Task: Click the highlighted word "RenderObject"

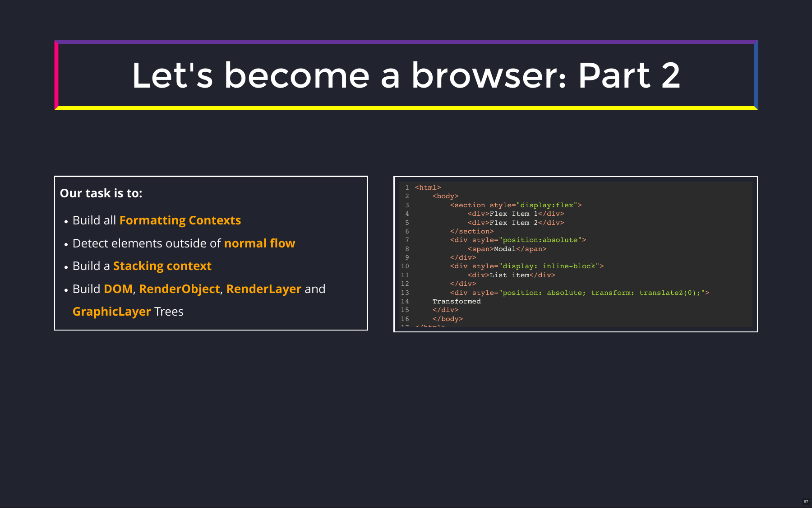Action: click(180, 289)
